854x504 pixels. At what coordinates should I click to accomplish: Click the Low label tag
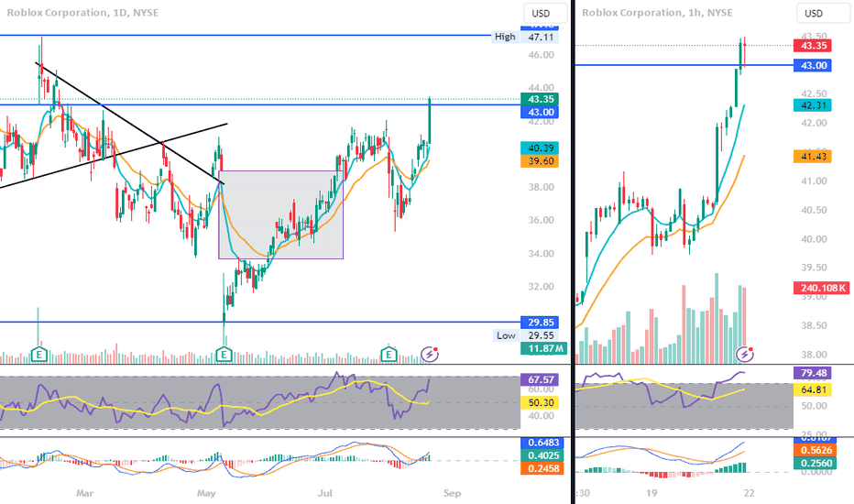point(506,335)
